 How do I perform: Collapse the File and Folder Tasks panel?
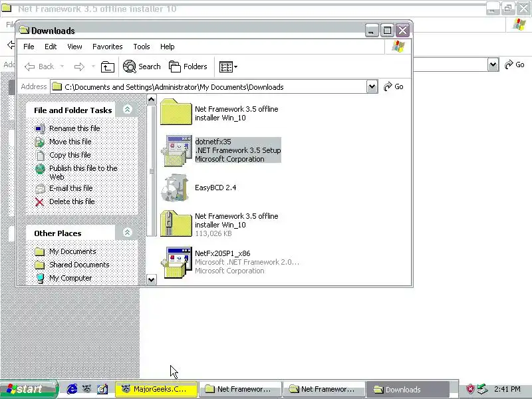pyautogui.click(x=127, y=109)
